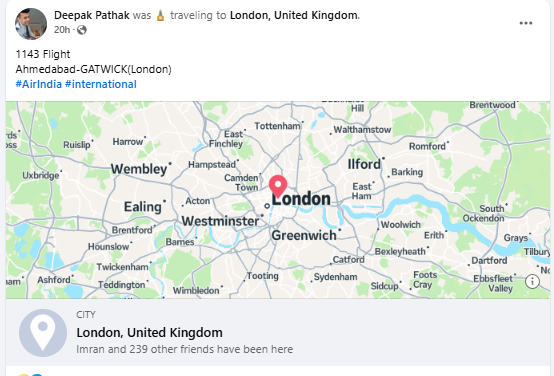Follow the London, United Kingdom header link
Viewport: 554px width, 376px height.
(x=294, y=15)
